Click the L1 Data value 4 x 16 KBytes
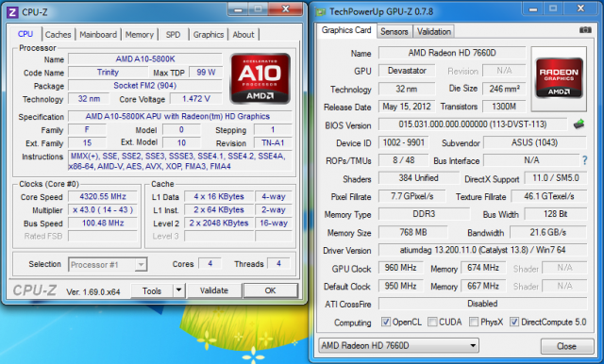 click(219, 197)
